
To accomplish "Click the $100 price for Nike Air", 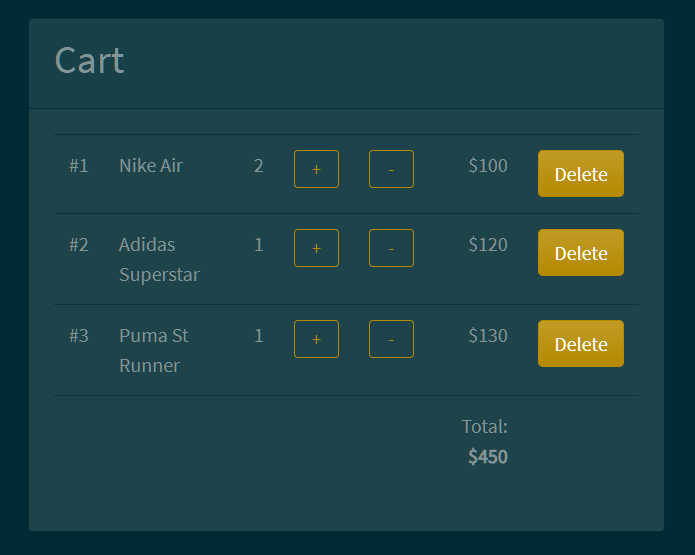I will coord(488,166).
